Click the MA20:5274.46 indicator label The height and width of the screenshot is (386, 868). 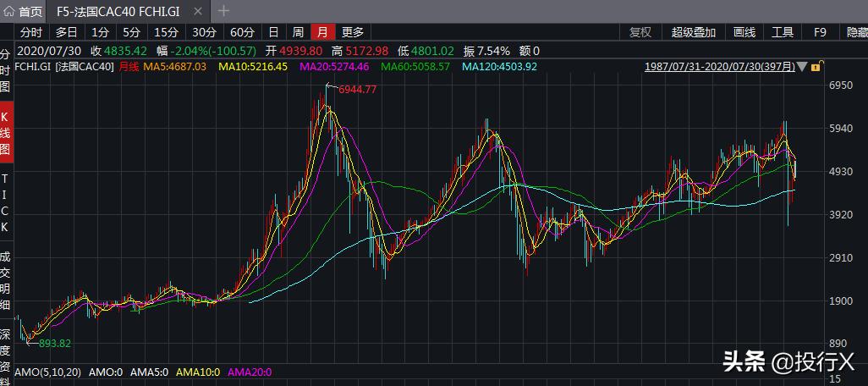[334, 67]
